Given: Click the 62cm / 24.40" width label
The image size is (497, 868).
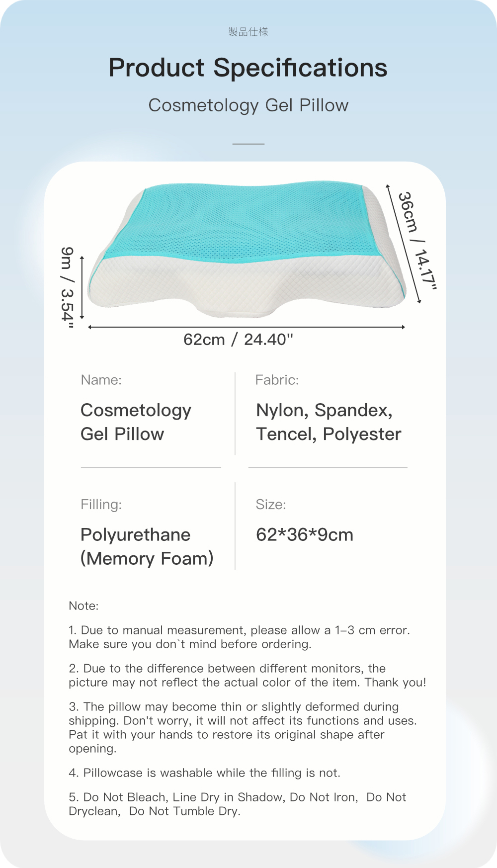Looking at the screenshot, I should 239,340.
